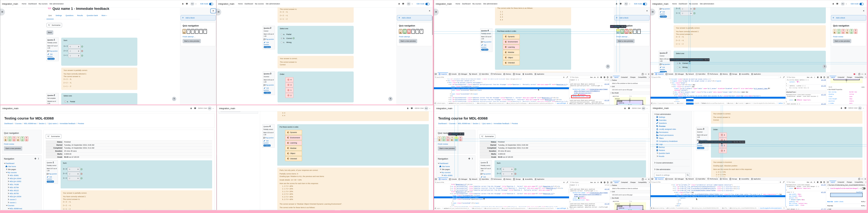Click Back button in top-left panel
This screenshot has width=868, height=213.
click(x=50, y=33)
